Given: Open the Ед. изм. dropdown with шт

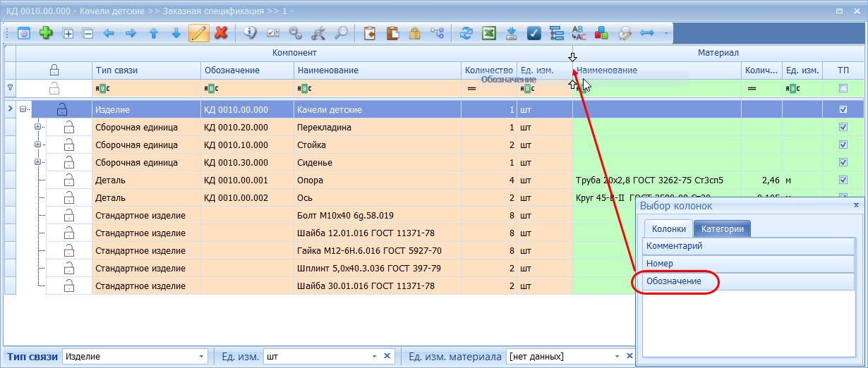Looking at the screenshot, I should [375, 357].
